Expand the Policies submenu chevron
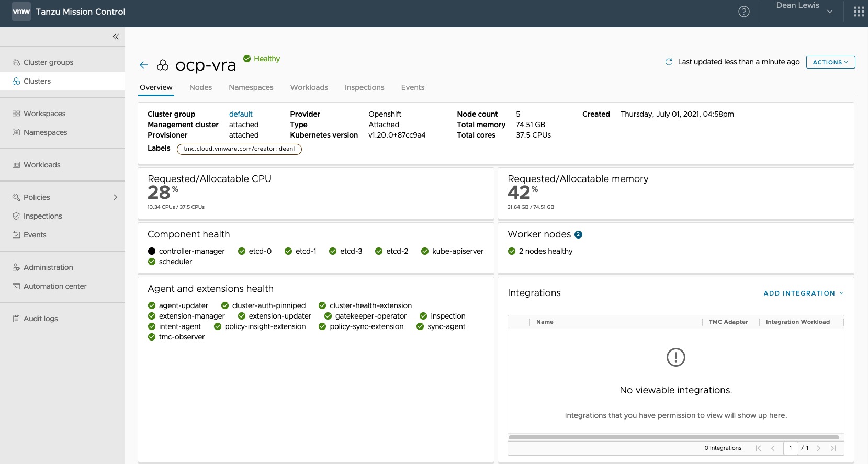 [116, 197]
